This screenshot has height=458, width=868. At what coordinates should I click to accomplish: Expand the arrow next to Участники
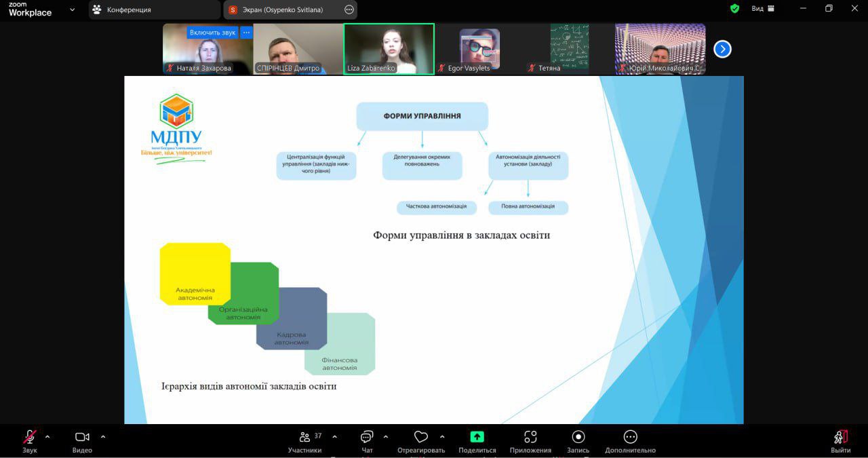click(334, 437)
